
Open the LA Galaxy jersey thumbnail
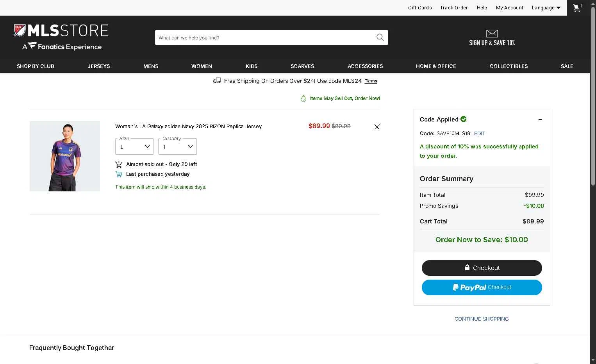(65, 156)
